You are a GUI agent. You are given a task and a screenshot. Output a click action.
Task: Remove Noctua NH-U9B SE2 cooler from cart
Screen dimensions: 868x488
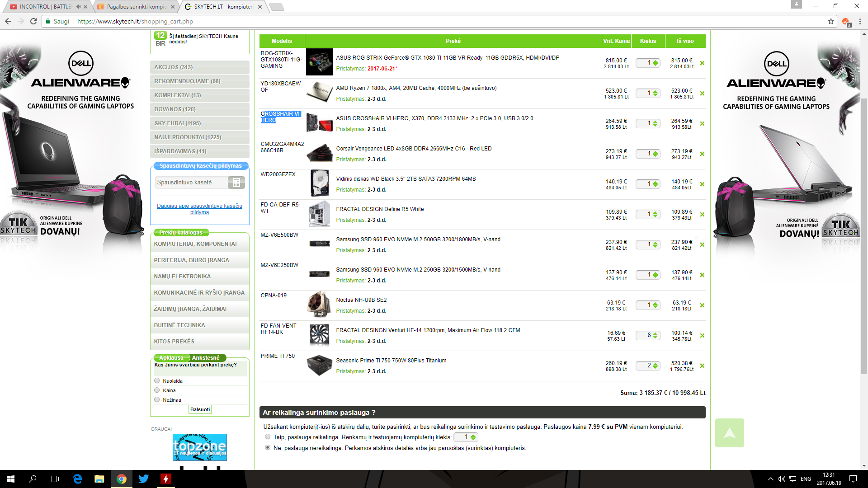pos(702,305)
